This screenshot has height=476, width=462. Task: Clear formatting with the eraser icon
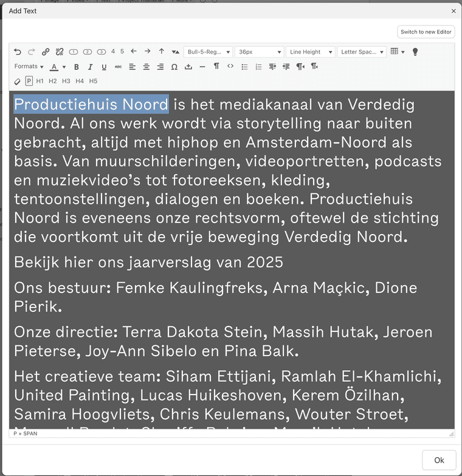point(17,81)
